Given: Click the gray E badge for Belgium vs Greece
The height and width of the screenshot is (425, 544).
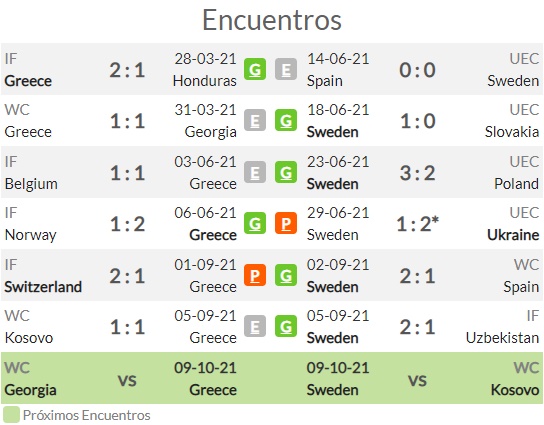Looking at the screenshot, I should point(255,172).
